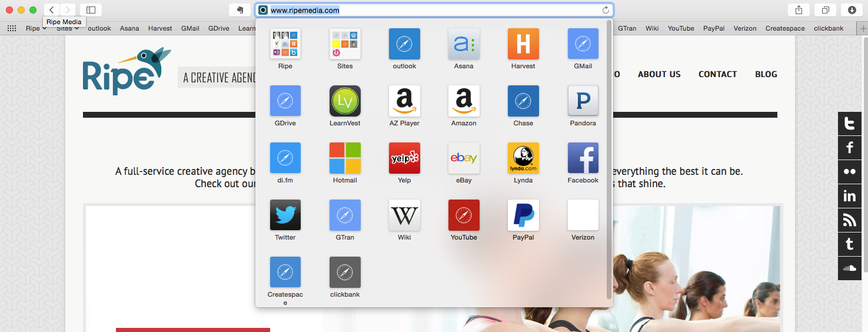Go to ABOUT US page
The height and width of the screenshot is (332, 868).
(x=659, y=74)
